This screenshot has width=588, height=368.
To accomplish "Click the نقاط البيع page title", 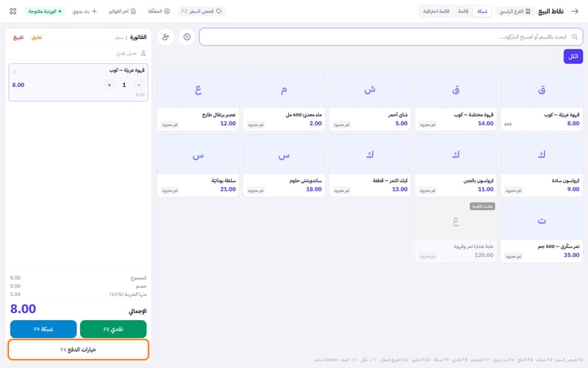I will coord(551,11).
